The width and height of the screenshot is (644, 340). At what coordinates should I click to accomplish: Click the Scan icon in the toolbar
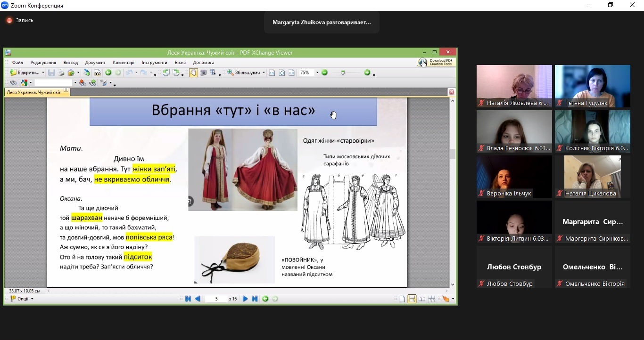coord(86,73)
